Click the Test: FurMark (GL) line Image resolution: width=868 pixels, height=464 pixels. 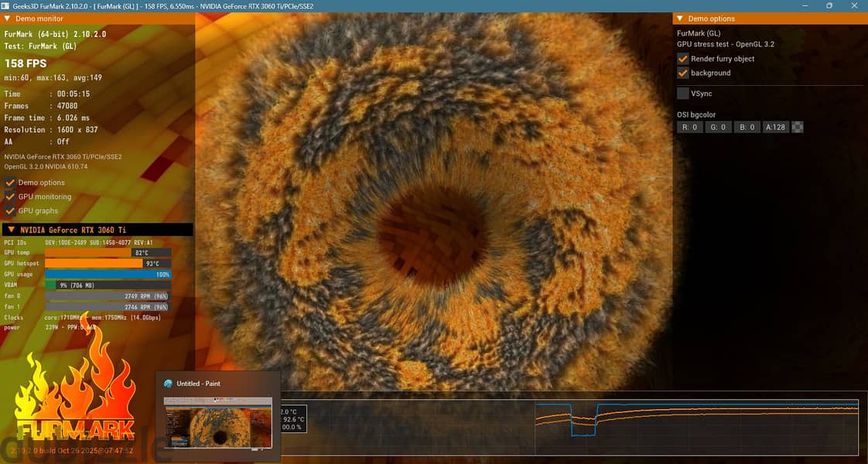(40, 46)
